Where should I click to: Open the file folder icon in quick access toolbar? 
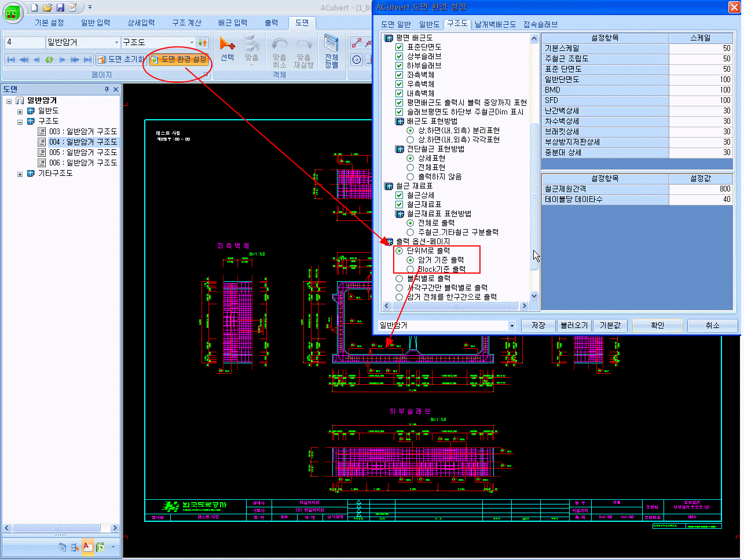[x=47, y=8]
